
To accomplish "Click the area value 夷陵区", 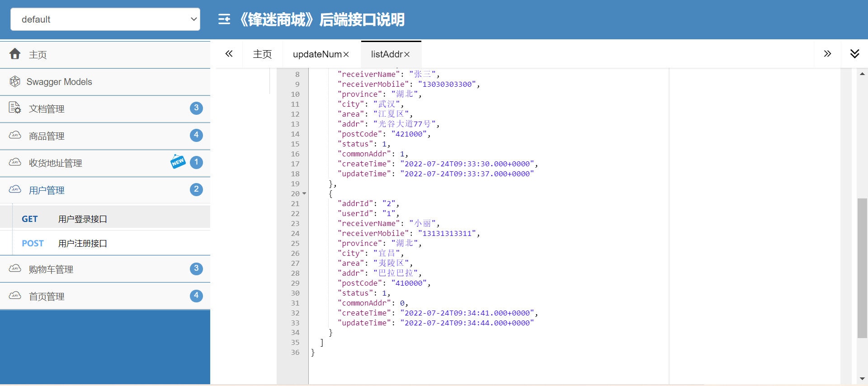I will click(391, 263).
